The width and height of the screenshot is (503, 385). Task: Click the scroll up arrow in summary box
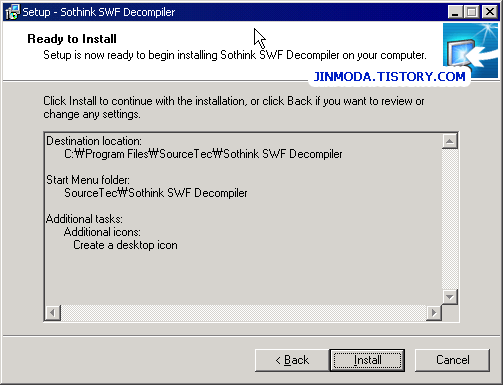point(450,141)
